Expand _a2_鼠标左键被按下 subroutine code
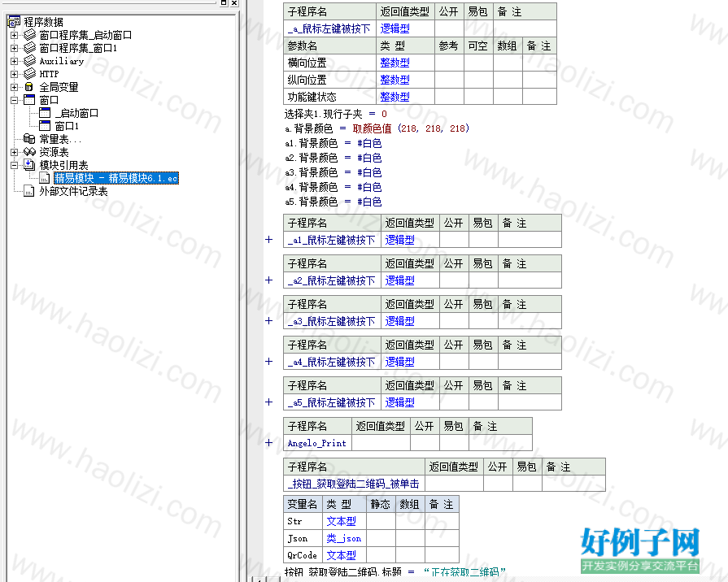This screenshot has height=582, width=728. click(268, 280)
